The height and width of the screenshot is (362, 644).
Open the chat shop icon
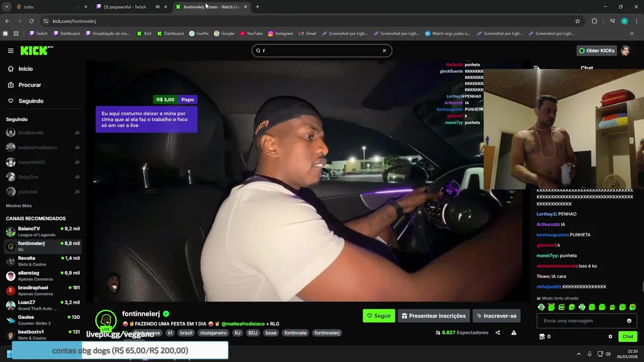click(x=542, y=337)
